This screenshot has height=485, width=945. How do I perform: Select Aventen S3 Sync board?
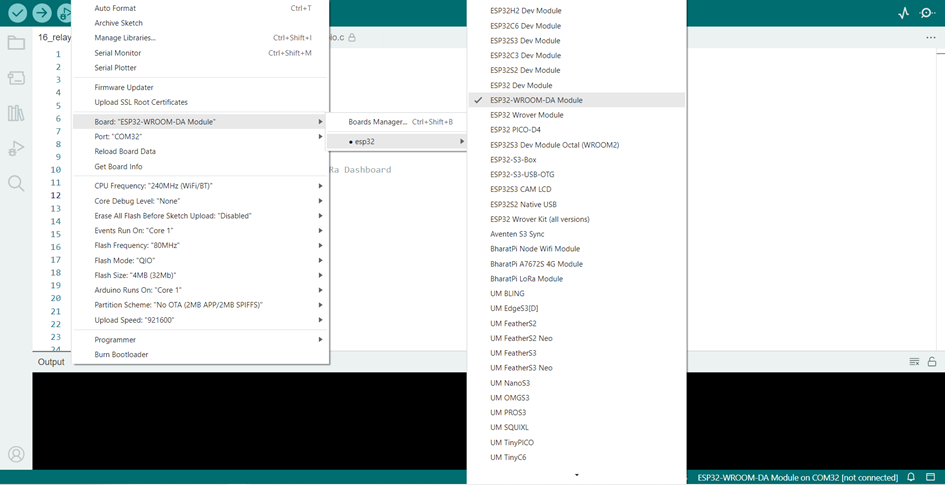(x=577, y=234)
